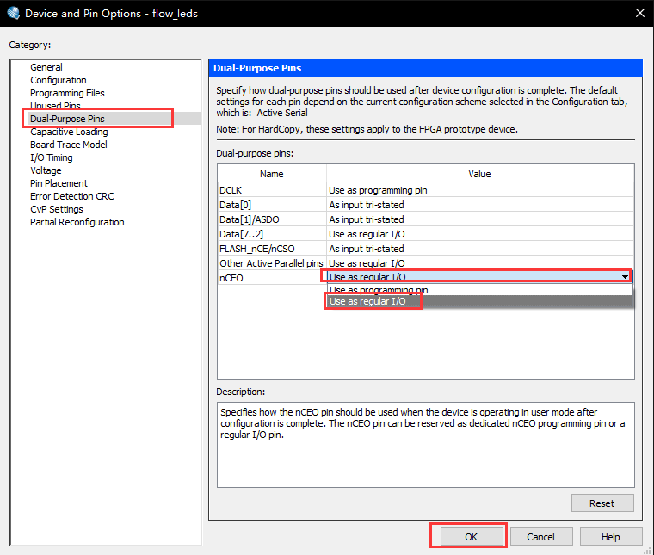
Task: Select Partial Reconfiguration category
Action: 77,222
